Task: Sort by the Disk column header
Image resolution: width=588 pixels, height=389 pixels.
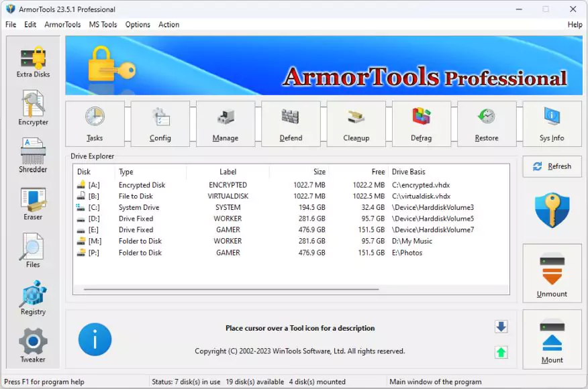Action: coord(94,172)
